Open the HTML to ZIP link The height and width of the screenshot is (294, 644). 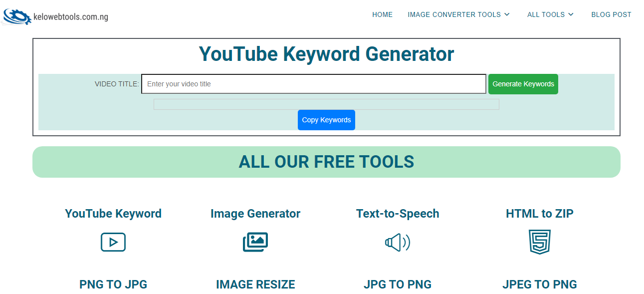click(540, 214)
